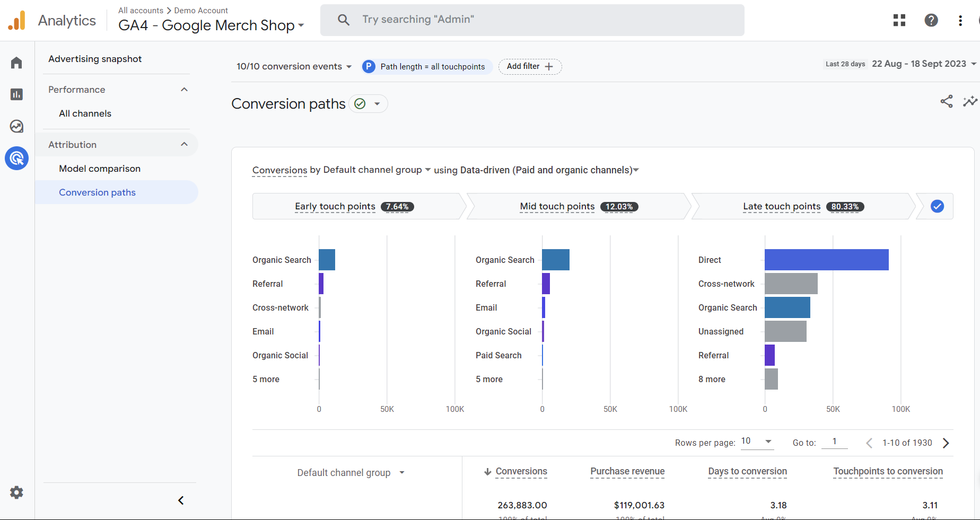Change Default channel group dimension in chart title
The width and height of the screenshot is (980, 520).
pos(377,170)
